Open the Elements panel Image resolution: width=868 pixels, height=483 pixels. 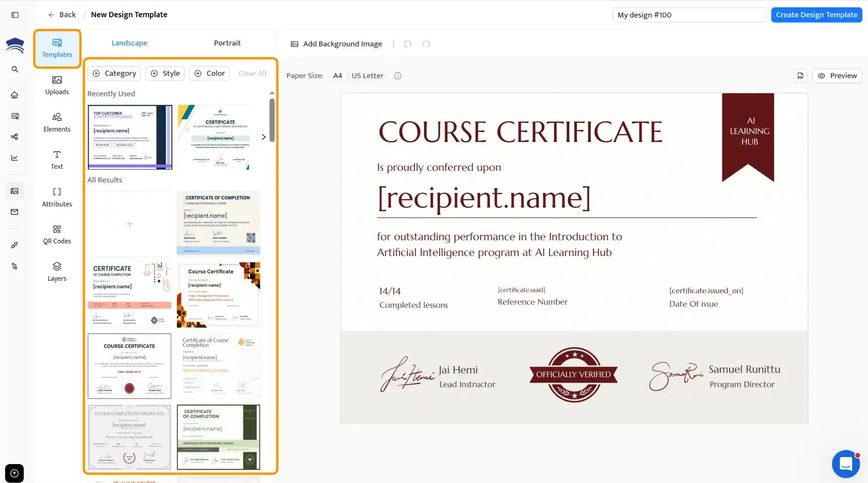(57, 123)
